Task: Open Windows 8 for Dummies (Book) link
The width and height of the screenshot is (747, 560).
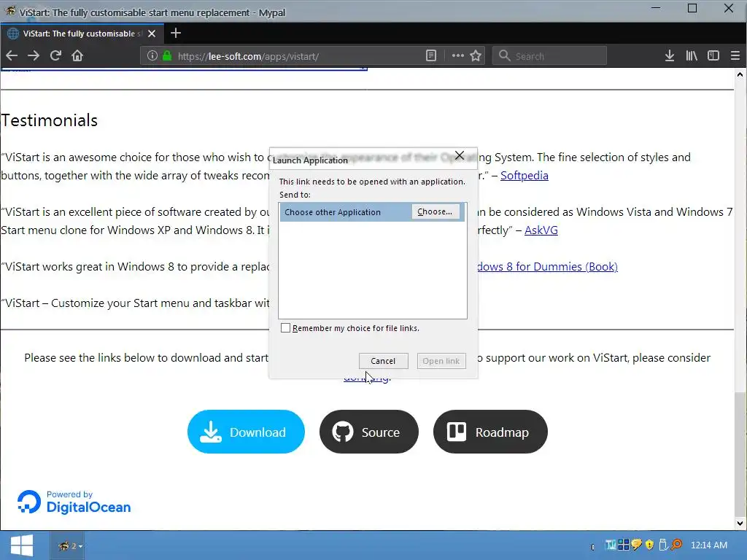Action: pos(547,267)
